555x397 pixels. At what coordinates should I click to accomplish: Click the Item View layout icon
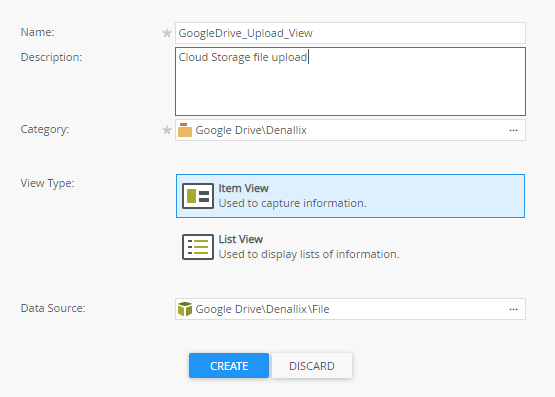tap(198, 196)
